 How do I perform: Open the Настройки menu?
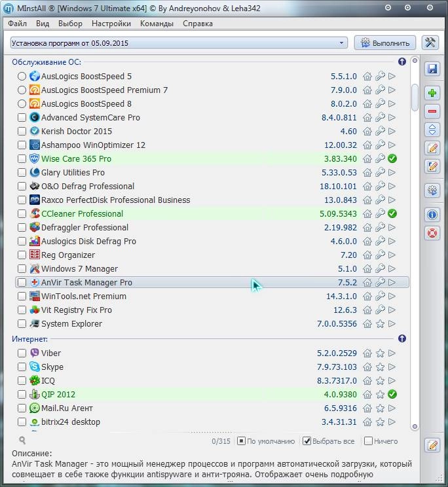(111, 24)
